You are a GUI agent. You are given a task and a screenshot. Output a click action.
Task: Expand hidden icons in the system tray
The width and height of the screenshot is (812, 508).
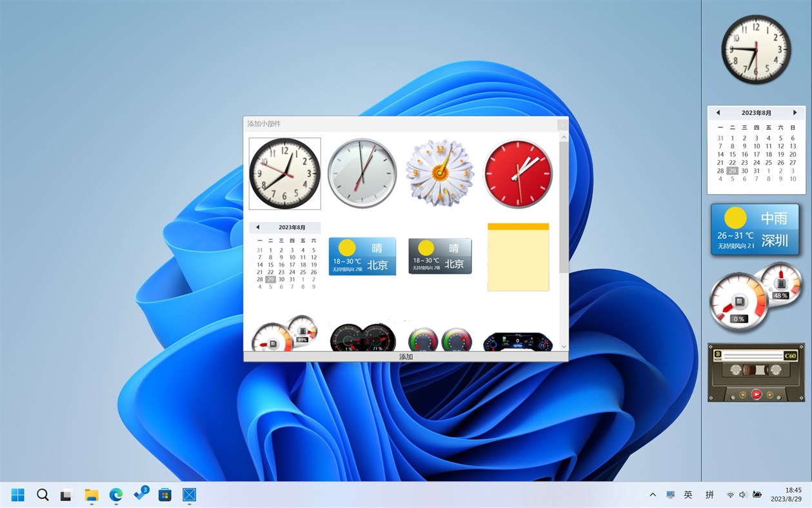[x=652, y=494]
